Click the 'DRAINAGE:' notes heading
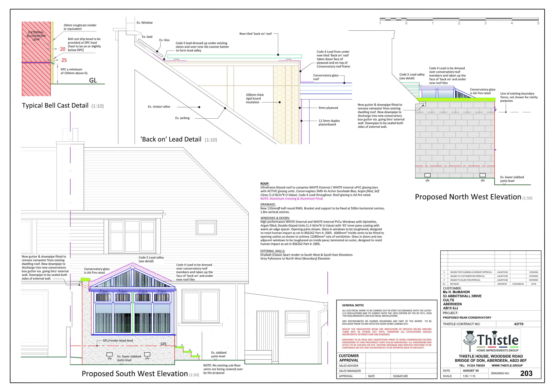Image resolution: width=555 pixels, height=392 pixels. pyautogui.click(x=268, y=204)
